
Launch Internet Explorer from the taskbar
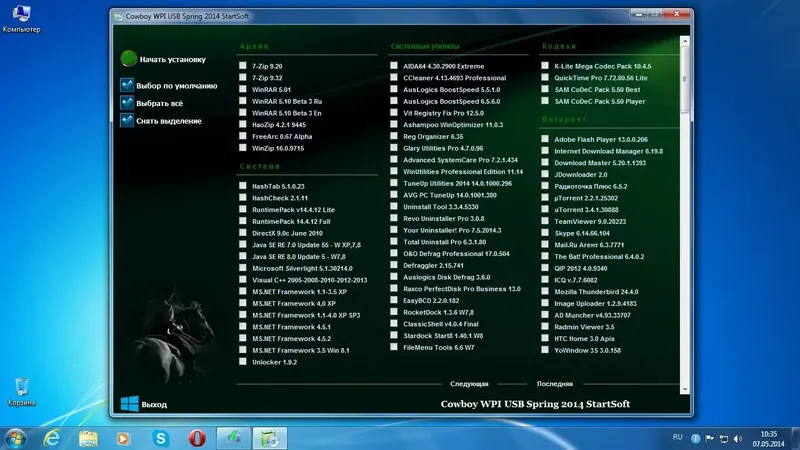[x=52, y=438]
